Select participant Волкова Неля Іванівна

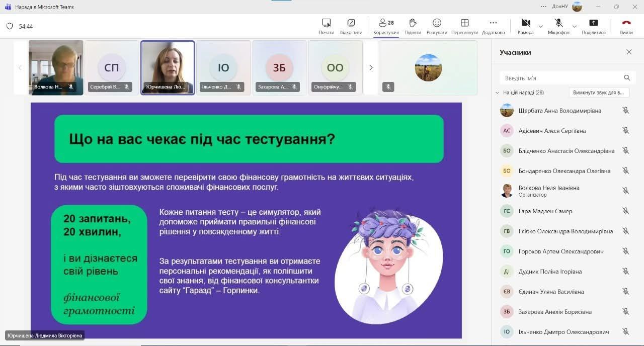[x=549, y=191]
